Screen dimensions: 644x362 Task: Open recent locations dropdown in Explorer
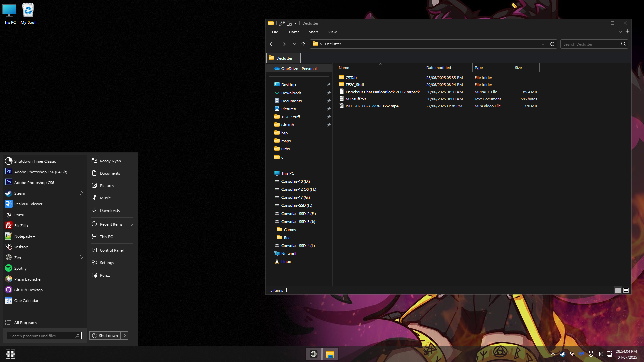(294, 44)
